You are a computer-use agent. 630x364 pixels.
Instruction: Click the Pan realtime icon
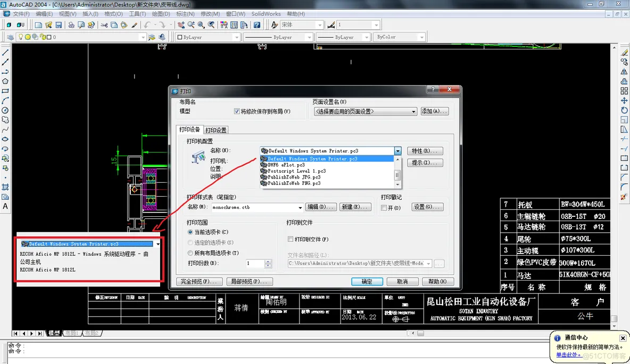click(181, 25)
